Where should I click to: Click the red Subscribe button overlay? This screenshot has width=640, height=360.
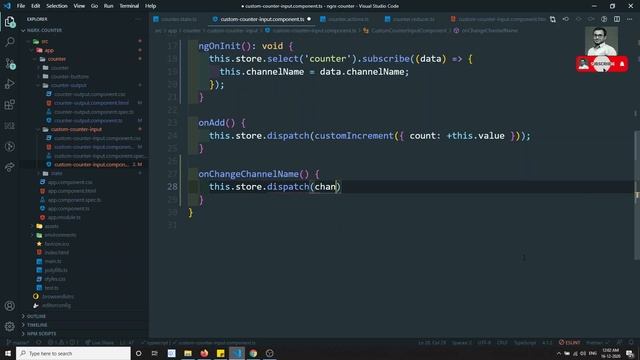click(602, 64)
